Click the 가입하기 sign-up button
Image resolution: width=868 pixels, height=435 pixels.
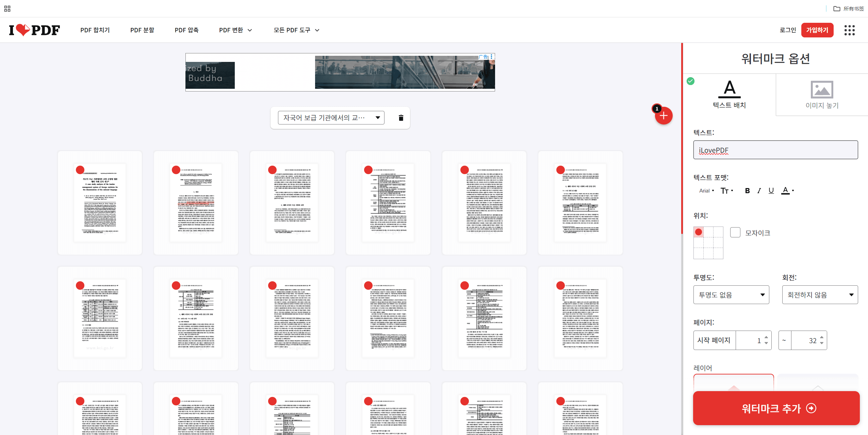[817, 30]
